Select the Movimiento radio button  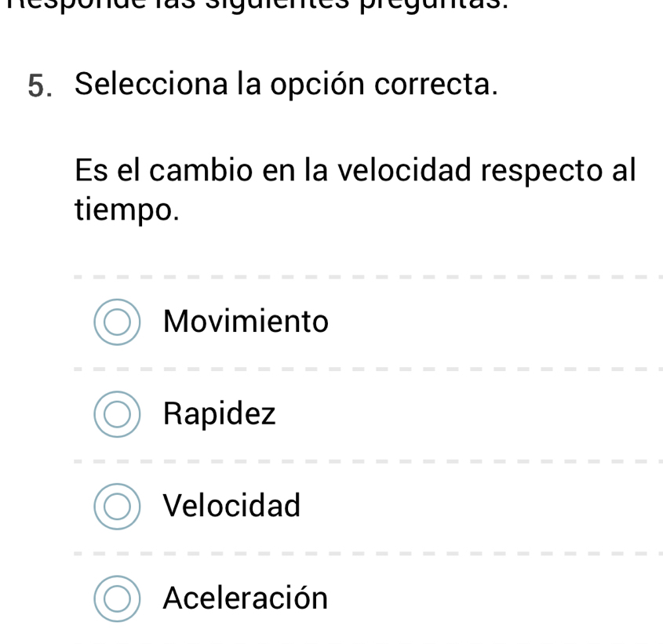coord(118,322)
